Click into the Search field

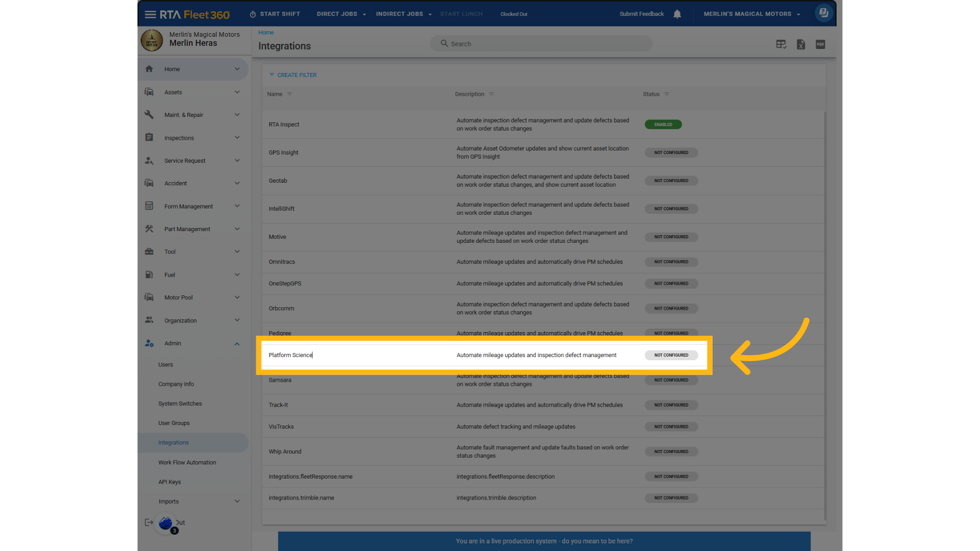pos(541,44)
